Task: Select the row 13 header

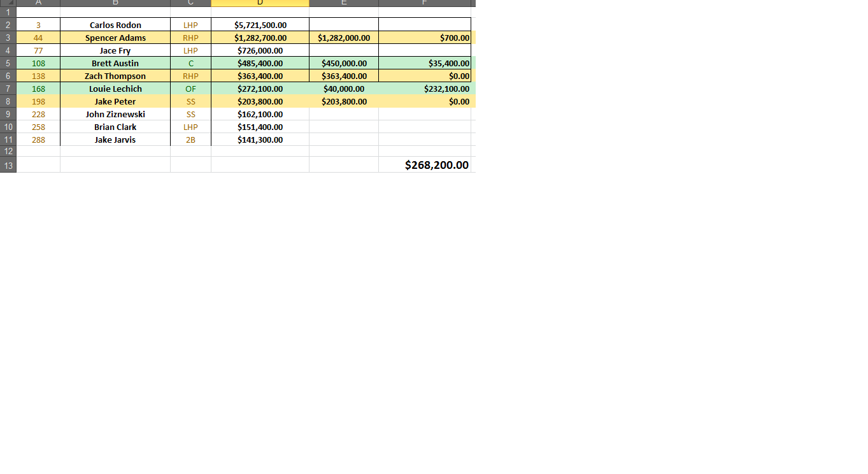Action: click(x=8, y=165)
